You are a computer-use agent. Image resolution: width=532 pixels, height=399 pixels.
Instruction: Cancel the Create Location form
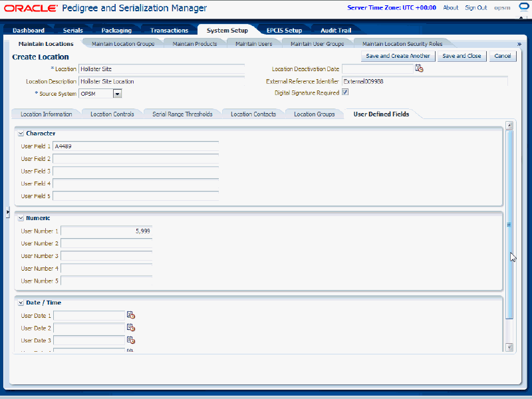point(503,56)
